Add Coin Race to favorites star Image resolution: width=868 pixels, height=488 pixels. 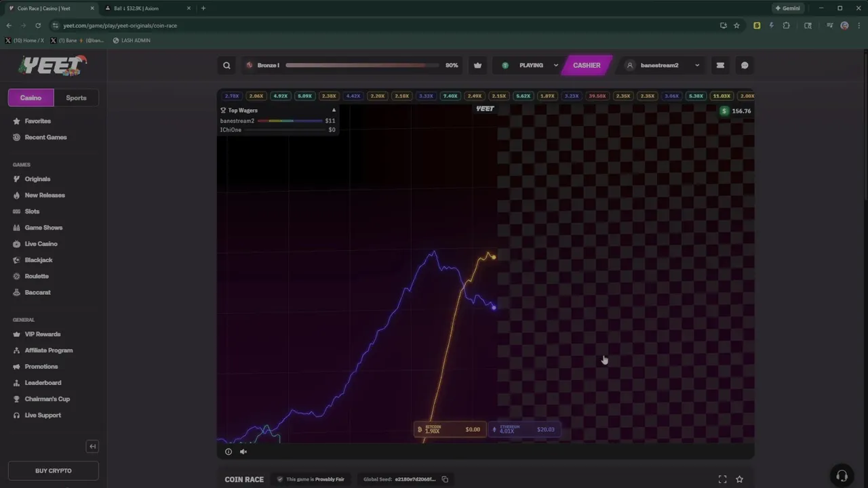click(740, 479)
